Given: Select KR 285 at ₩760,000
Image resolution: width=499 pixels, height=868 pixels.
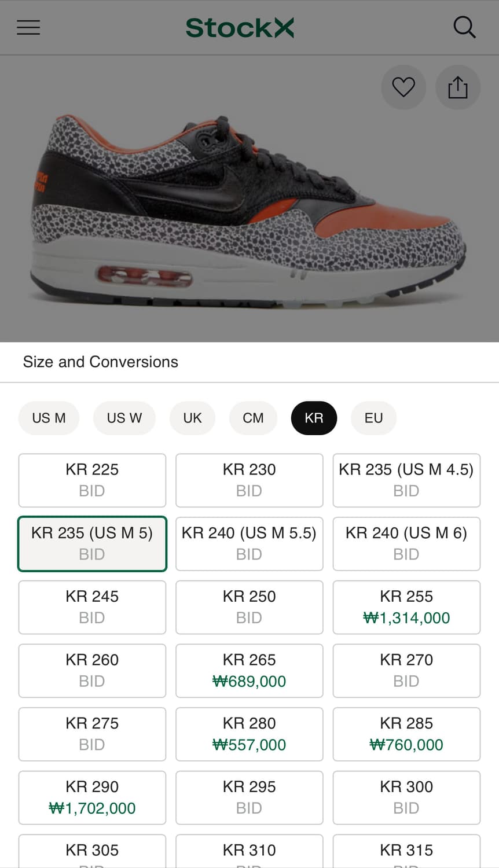Looking at the screenshot, I should tap(406, 734).
